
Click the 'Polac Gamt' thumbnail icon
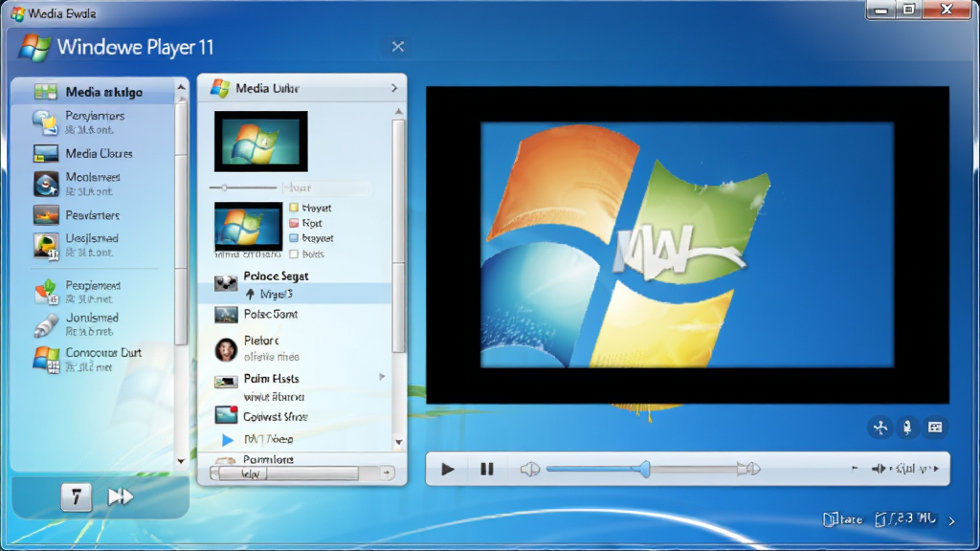pos(226,314)
